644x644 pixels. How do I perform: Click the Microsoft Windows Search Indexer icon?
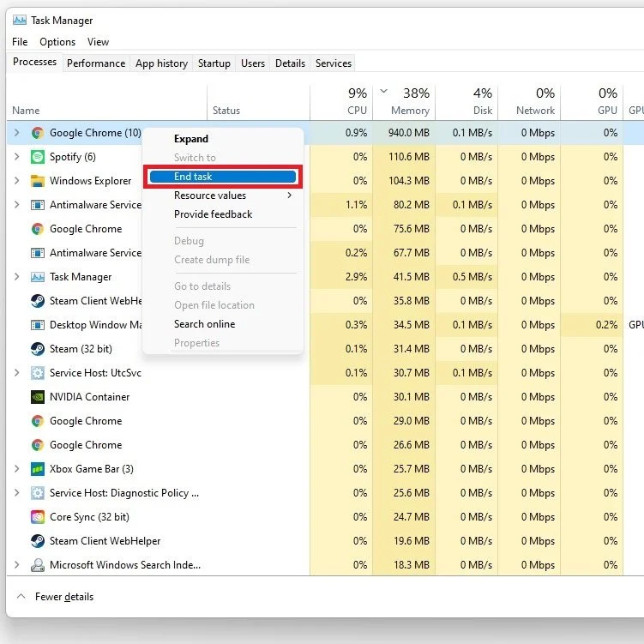pyautogui.click(x=38, y=565)
